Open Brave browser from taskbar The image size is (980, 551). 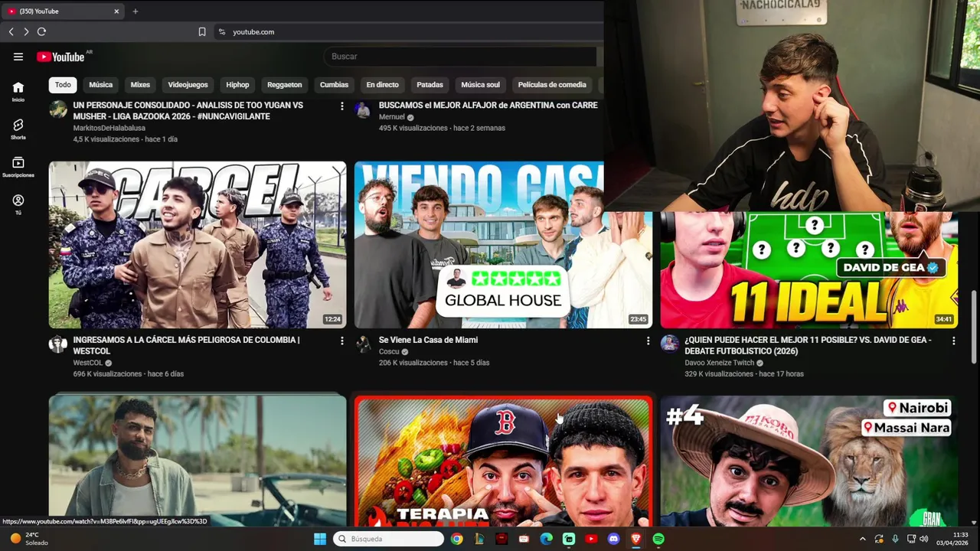click(x=635, y=539)
